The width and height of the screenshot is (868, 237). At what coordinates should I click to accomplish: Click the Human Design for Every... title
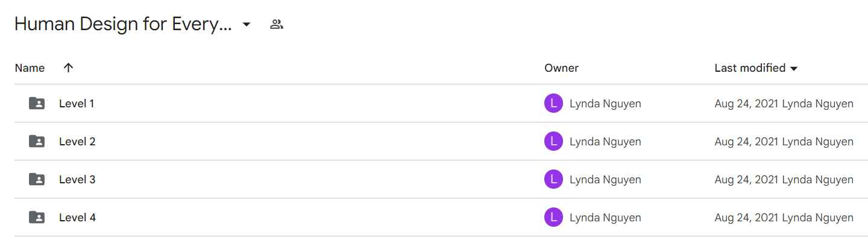(x=123, y=25)
